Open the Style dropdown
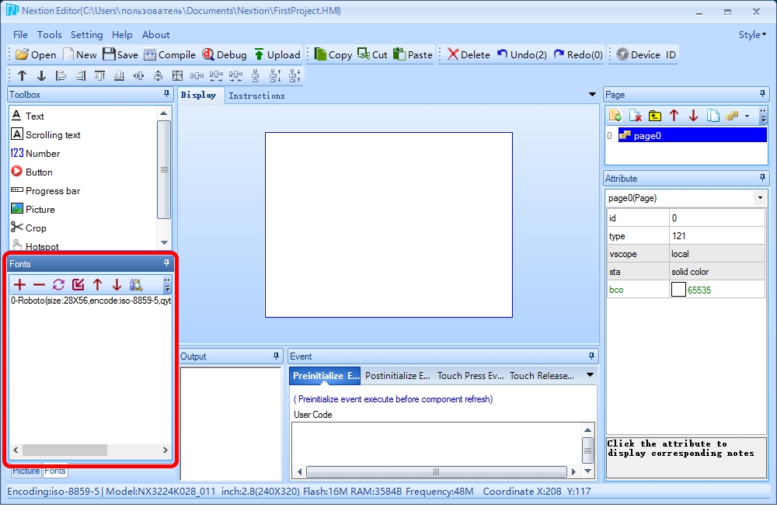Viewport: 777px width, 532px height. (x=752, y=35)
